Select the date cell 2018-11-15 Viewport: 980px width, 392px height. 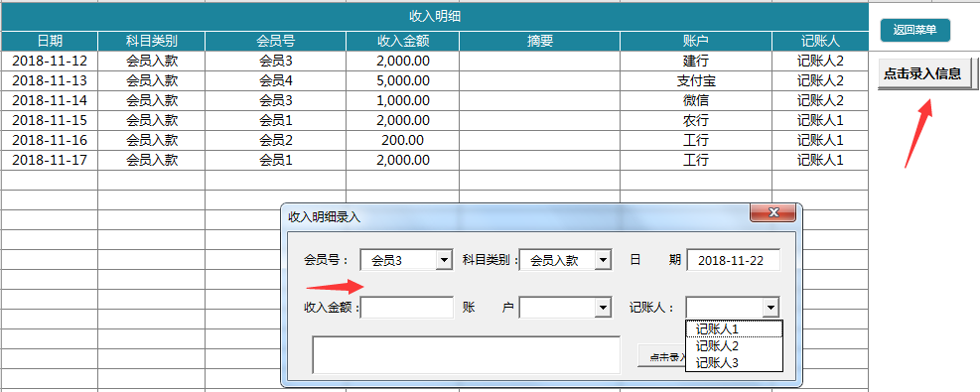point(50,120)
